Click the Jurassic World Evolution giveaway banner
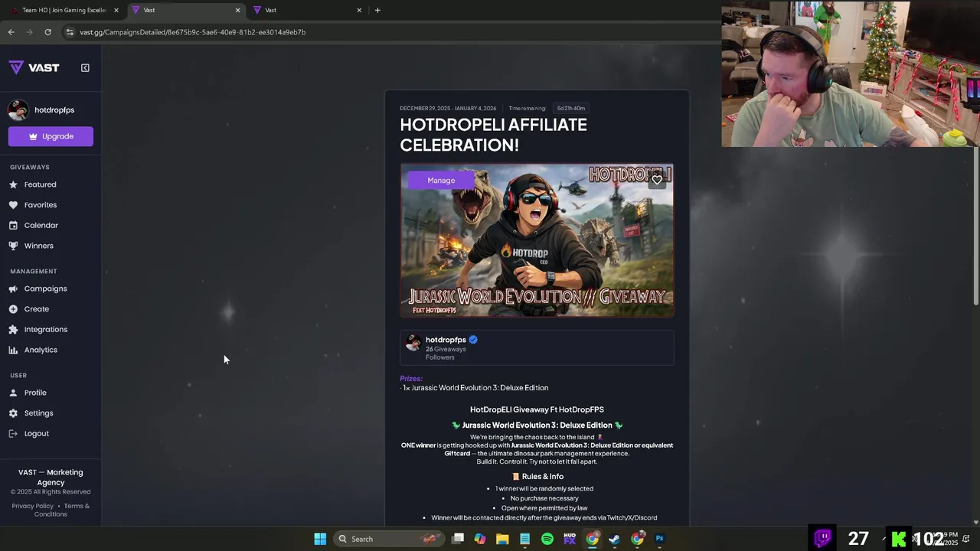Viewport: 980px width, 551px height. tap(537, 240)
